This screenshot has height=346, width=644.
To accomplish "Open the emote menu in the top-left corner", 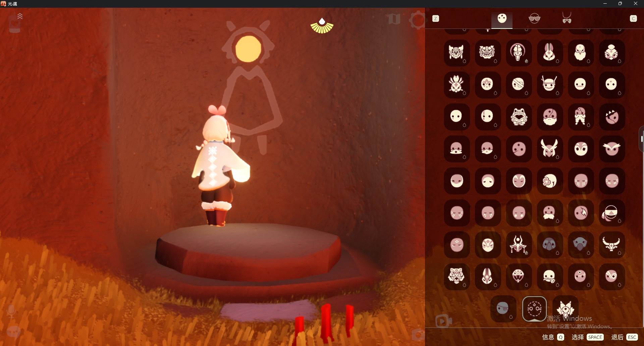I will click(x=15, y=23).
